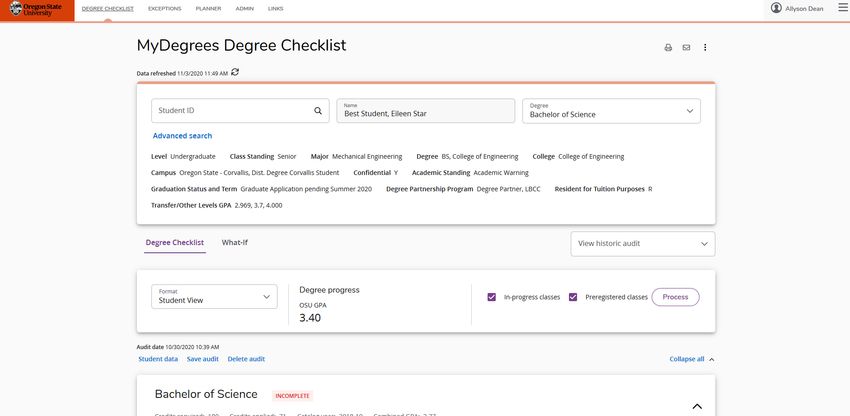Screen dimensions: 850x416
Task: Click the INCOMPLETE status badge
Action: click(x=293, y=396)
